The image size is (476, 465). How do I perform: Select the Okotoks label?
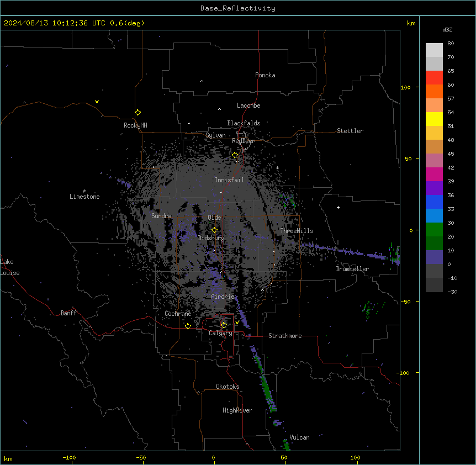click(x=228, y=387)
